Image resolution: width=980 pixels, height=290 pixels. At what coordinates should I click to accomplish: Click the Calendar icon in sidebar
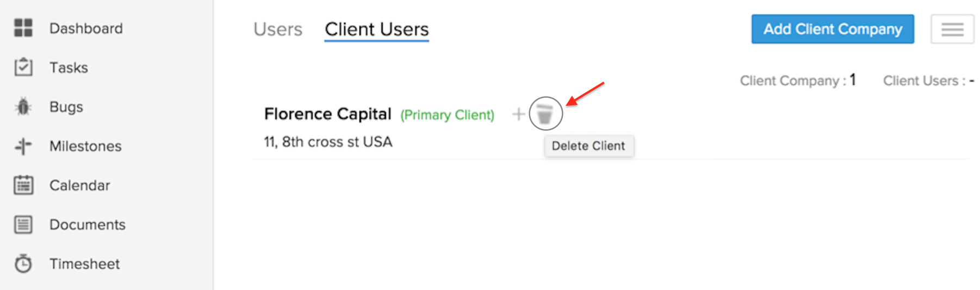(23, 185)
